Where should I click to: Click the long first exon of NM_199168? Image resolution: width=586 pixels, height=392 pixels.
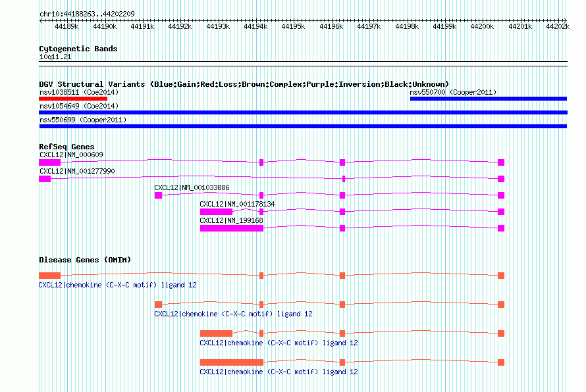[x=231, y=228]
